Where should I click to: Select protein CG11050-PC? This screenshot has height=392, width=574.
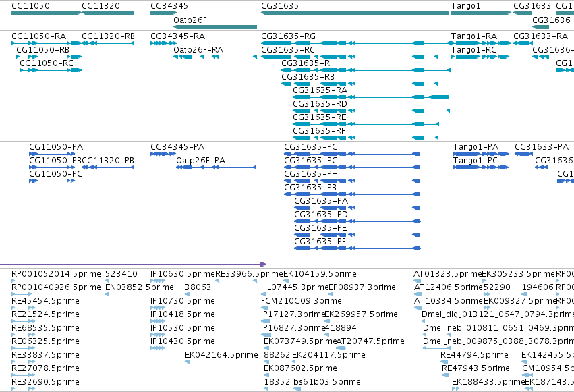(52, 181)
